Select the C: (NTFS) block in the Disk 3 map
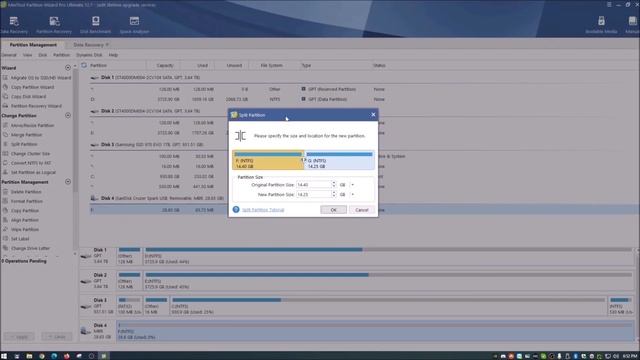This screenshot has width=640, height=360. [388, 306]
